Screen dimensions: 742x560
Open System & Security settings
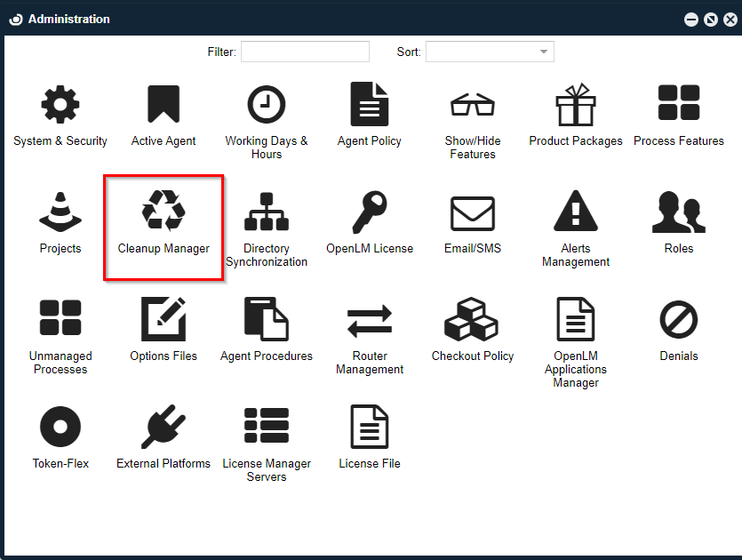tap(60, 106)
